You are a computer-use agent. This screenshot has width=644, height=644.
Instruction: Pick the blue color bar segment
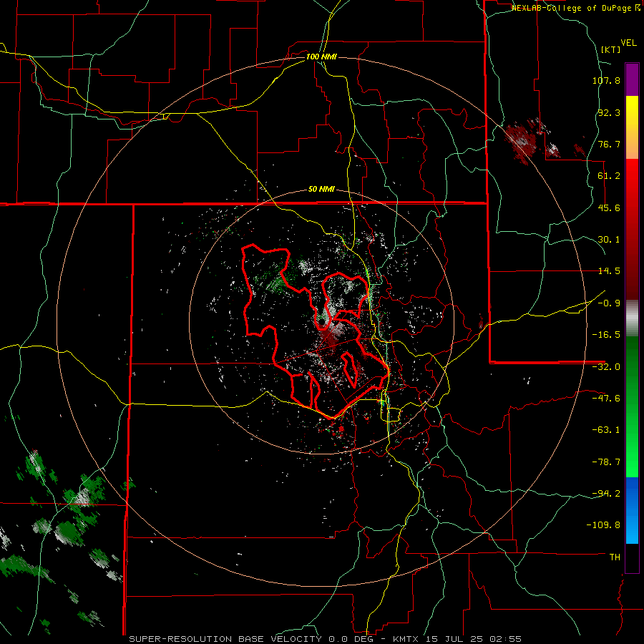(632, 510)
